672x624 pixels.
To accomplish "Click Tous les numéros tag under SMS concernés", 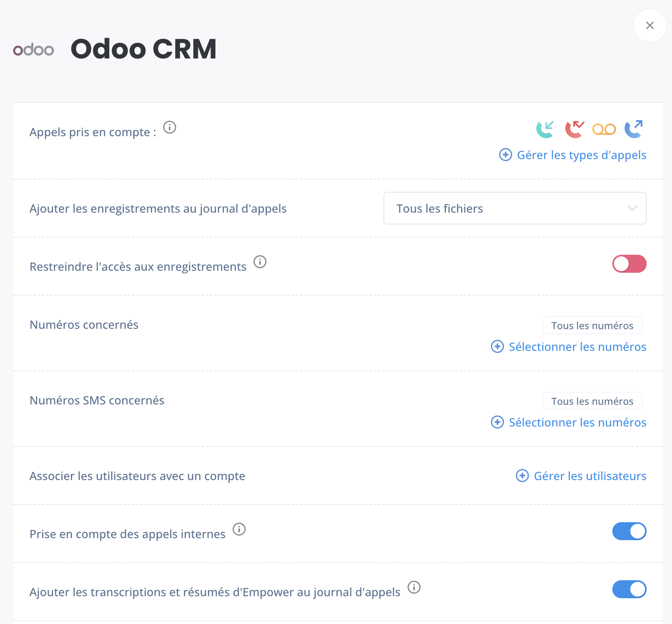I will coord(592,401).
